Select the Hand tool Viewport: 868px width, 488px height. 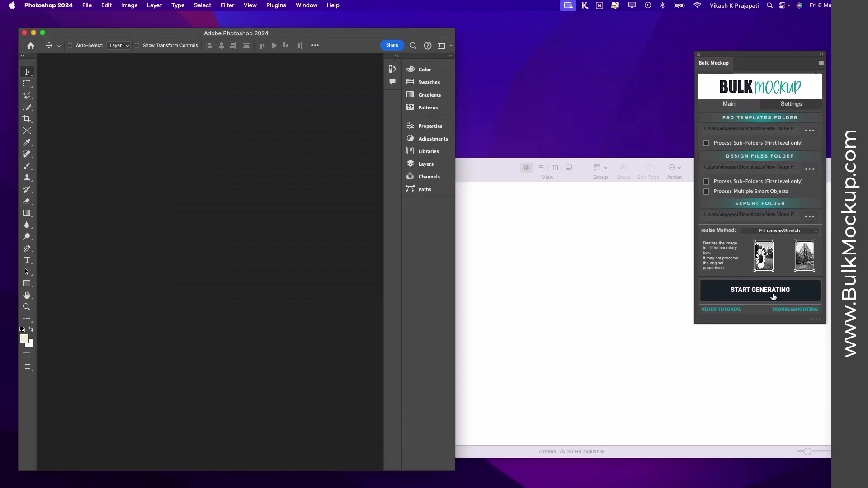(27, 295)
